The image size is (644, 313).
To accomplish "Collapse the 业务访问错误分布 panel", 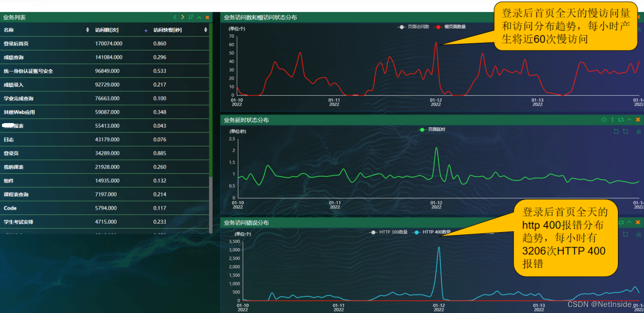I will pyautogui.click(x=629, y=222).
